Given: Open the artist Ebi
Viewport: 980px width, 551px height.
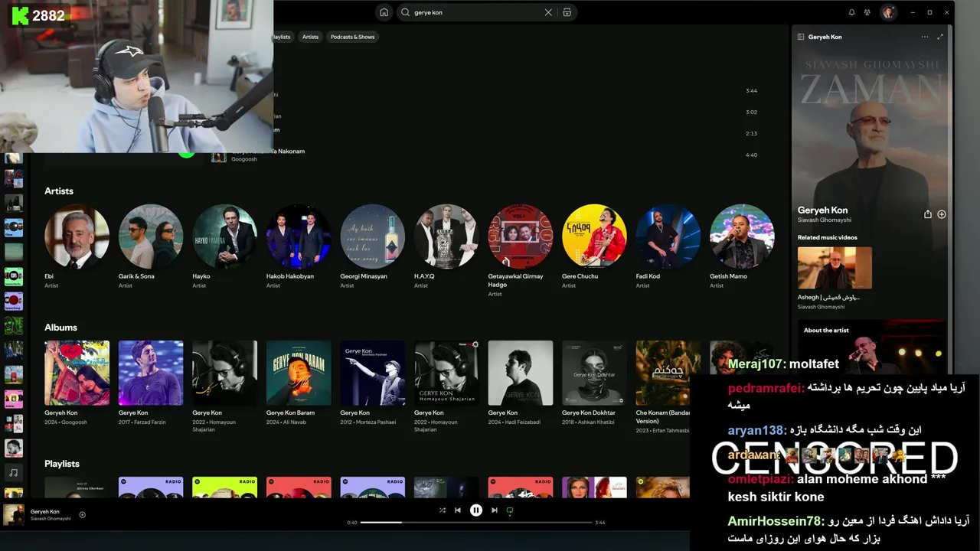Looking at the screenshot, I should 77,236.
